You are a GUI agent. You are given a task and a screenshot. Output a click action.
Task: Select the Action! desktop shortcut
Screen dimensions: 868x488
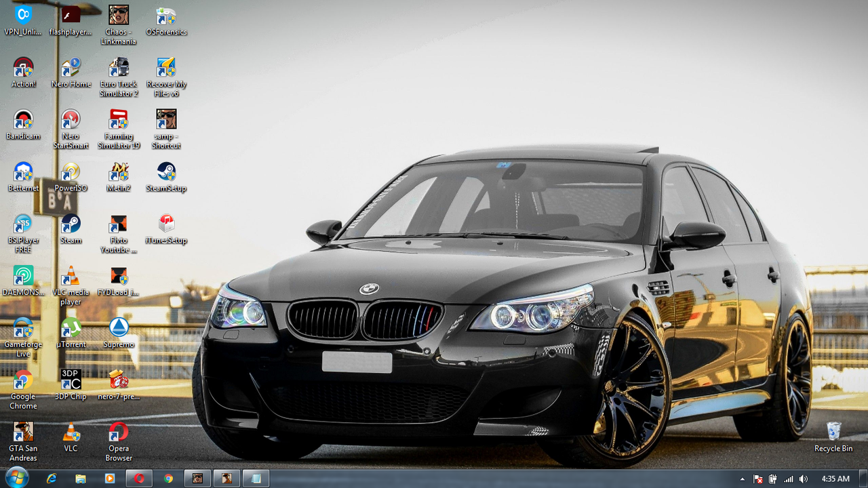(x=24, y=73)
